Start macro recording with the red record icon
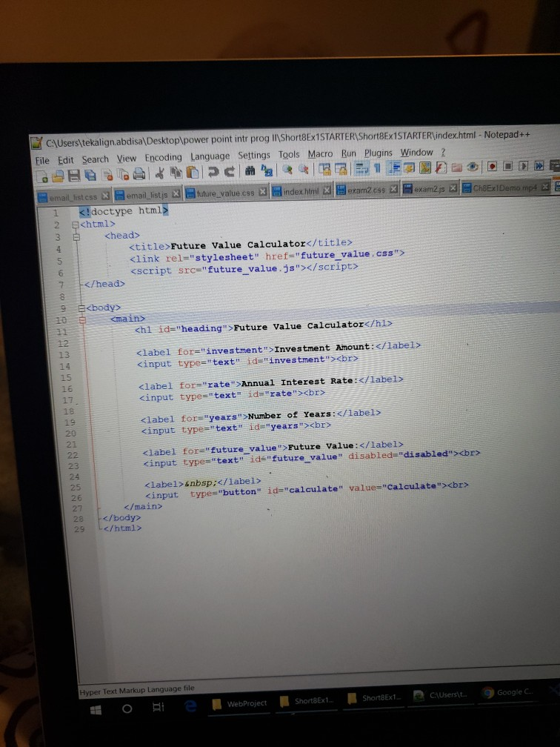560x747 pixels. (493, 166)
